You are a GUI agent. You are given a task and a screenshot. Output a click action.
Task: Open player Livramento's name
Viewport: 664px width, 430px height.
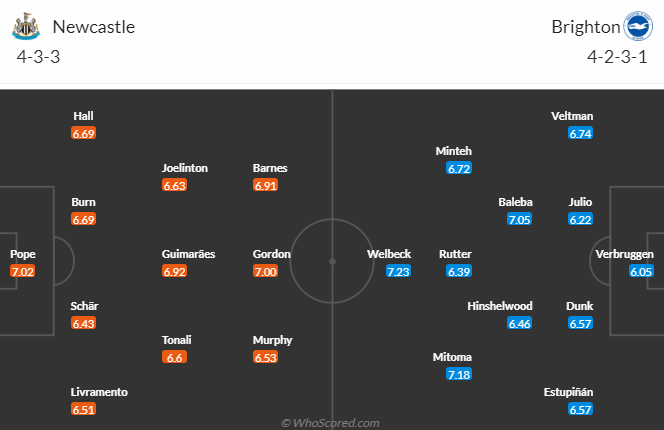99,392
